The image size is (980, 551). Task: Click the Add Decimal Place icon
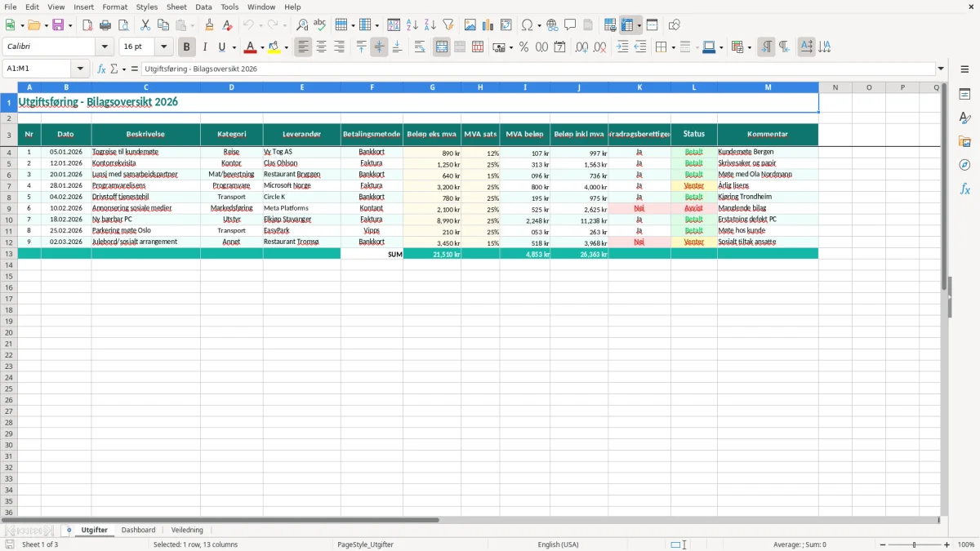[x=581, y=47]
